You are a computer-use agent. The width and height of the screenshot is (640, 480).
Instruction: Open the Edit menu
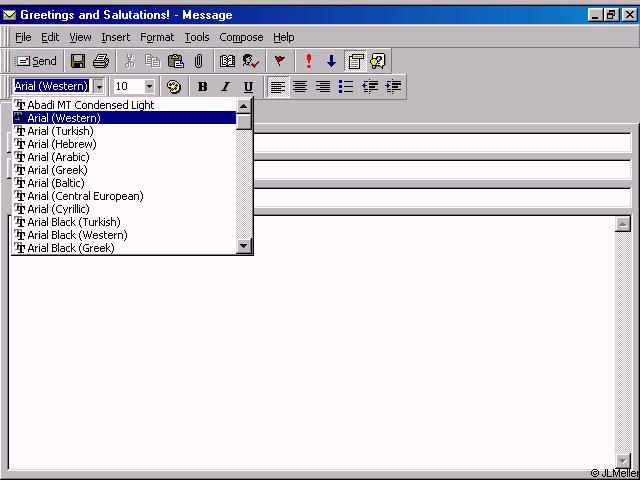pos(50,37)
